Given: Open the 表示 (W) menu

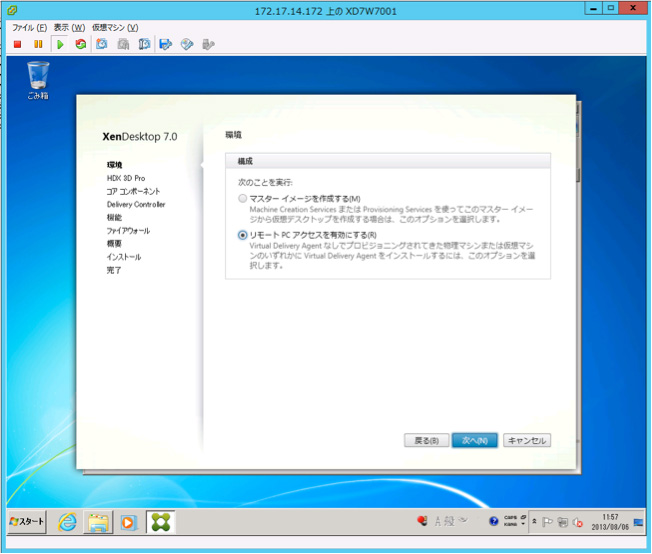Looking at the screenshot, I should (x=69, y=27).
